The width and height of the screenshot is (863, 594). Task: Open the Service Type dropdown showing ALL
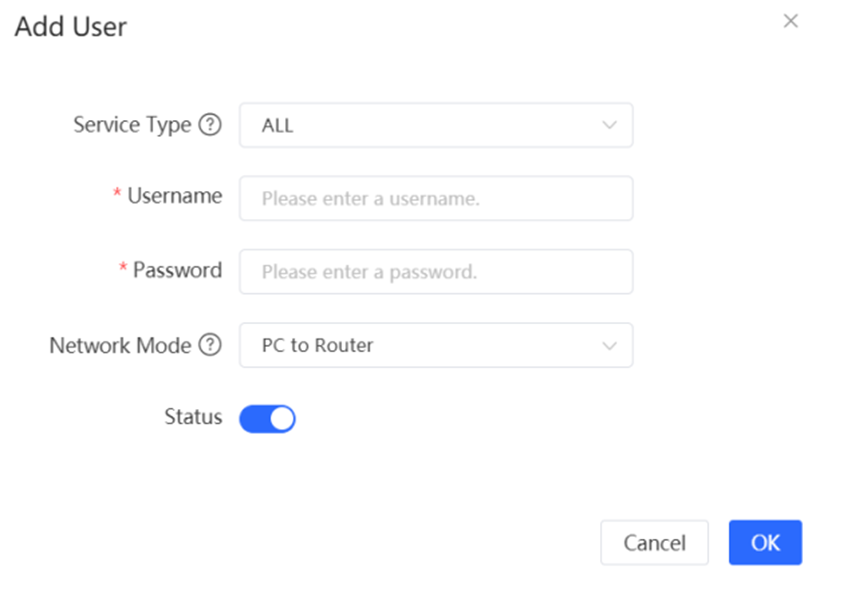click(x=436, y=125)
